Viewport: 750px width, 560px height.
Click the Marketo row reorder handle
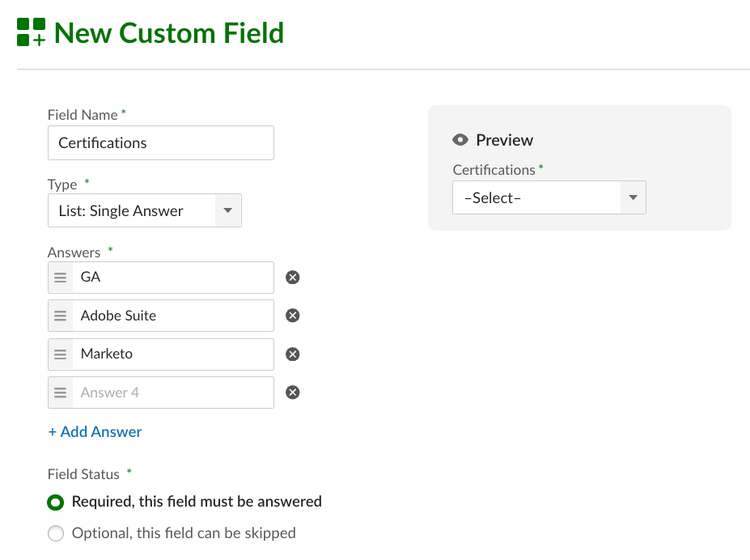click(x=60, y=354)
